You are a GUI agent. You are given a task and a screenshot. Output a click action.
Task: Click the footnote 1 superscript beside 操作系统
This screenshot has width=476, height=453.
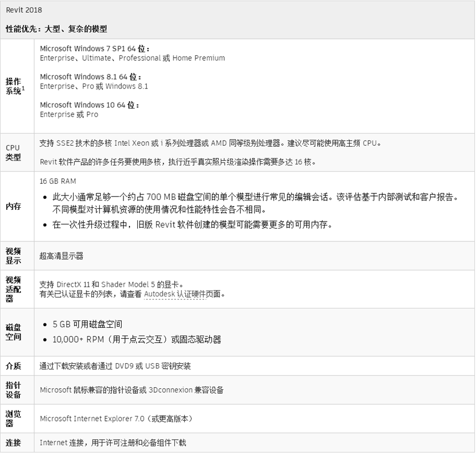[24, 89]
